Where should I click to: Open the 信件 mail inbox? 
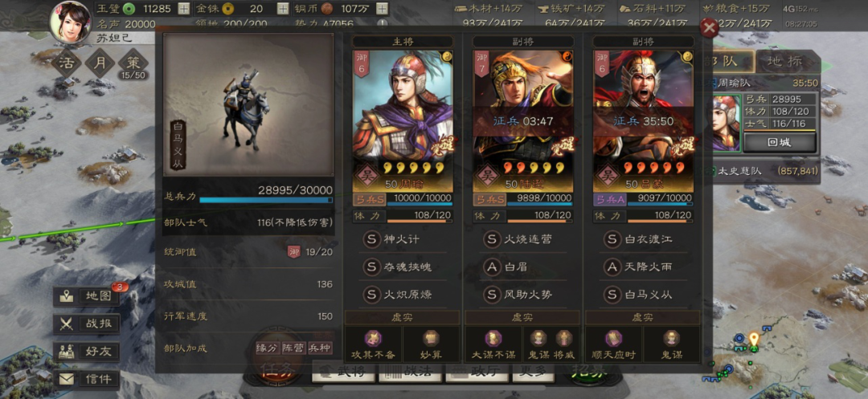(87, 379)
